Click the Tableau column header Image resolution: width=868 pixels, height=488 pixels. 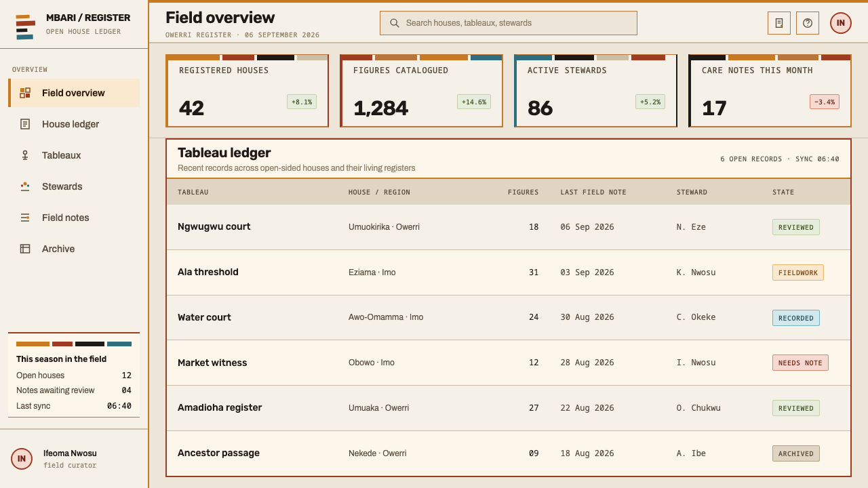click(193, 192)
